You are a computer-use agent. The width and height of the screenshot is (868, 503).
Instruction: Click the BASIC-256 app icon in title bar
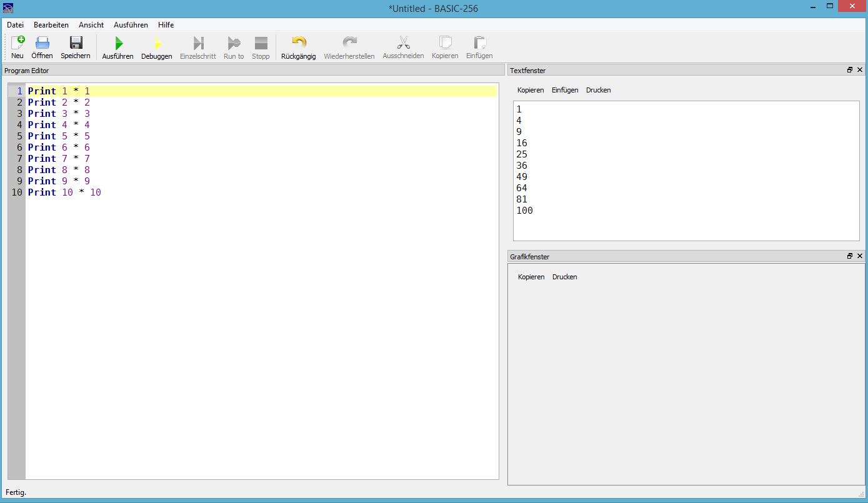pos(7,8)
